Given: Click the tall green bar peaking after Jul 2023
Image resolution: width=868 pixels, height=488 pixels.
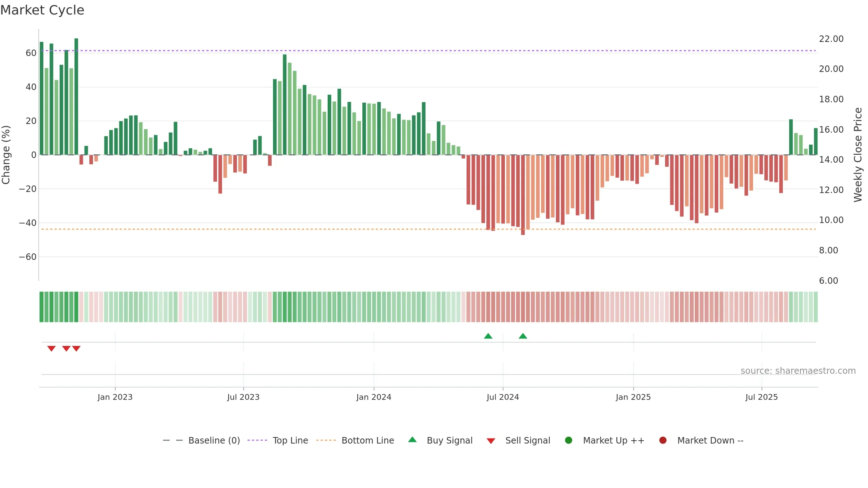Looking at the screenshot, I should pos(285,104).
